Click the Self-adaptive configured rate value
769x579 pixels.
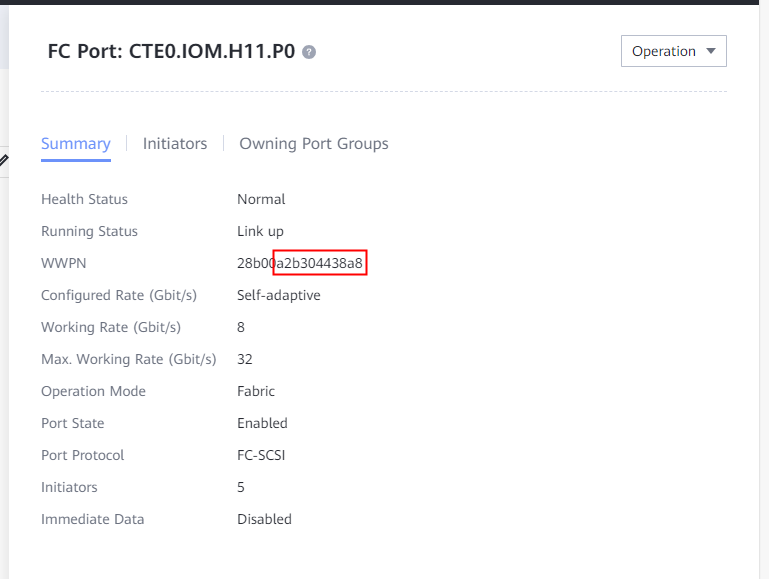pos(278,295)
